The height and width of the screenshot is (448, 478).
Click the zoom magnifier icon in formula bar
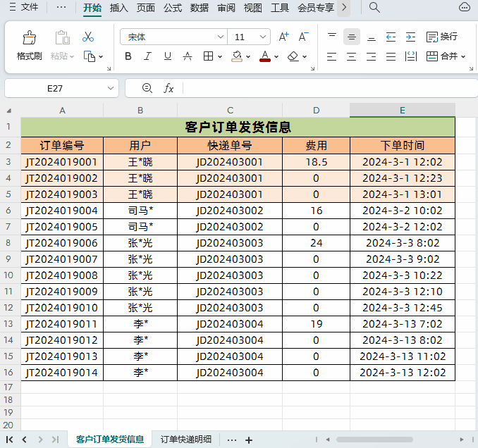coord(147,88)
